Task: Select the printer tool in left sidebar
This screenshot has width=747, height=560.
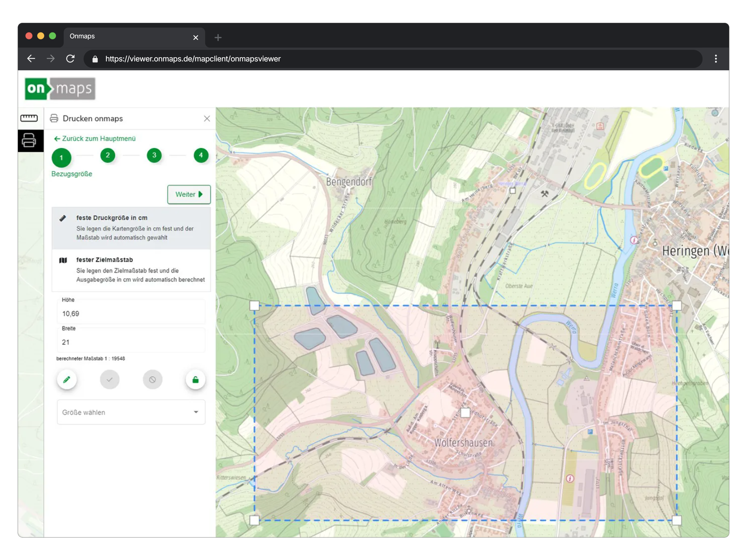Action: click(x=29, y=140)
